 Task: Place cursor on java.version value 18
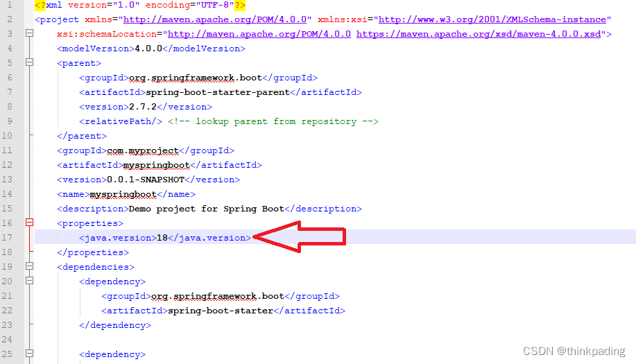coord(162,238)
